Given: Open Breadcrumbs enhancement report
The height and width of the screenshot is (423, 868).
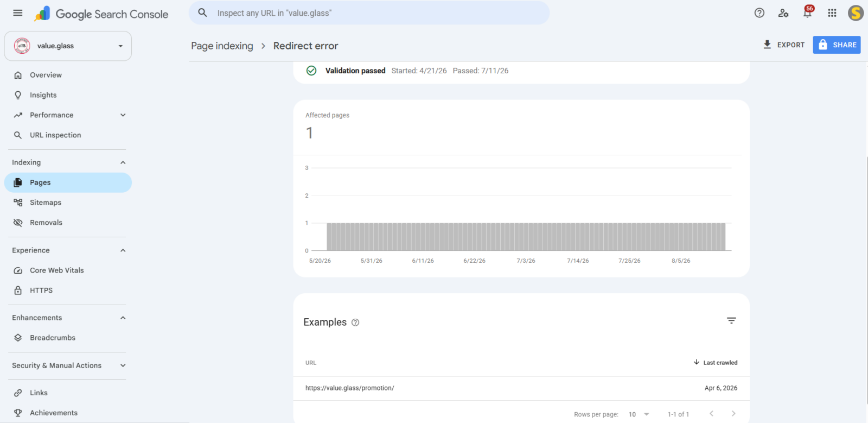Looking at the screenshot, I should point(68,338).
